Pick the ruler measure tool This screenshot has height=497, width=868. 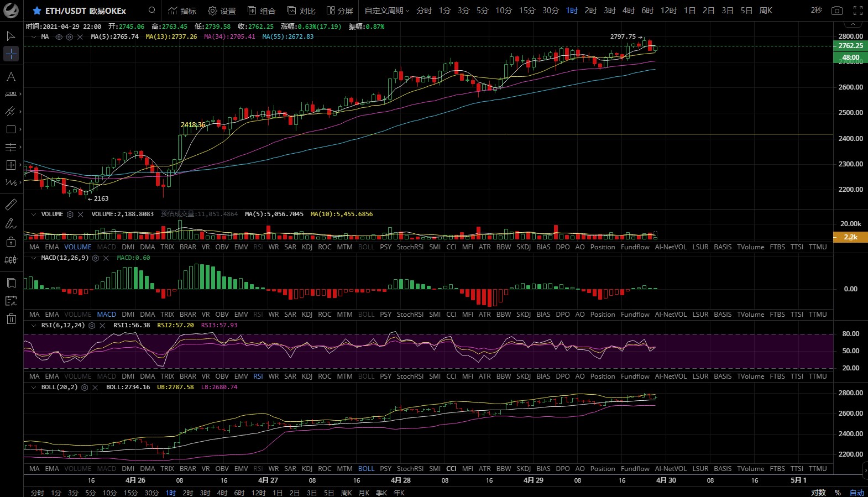(11, 205)
